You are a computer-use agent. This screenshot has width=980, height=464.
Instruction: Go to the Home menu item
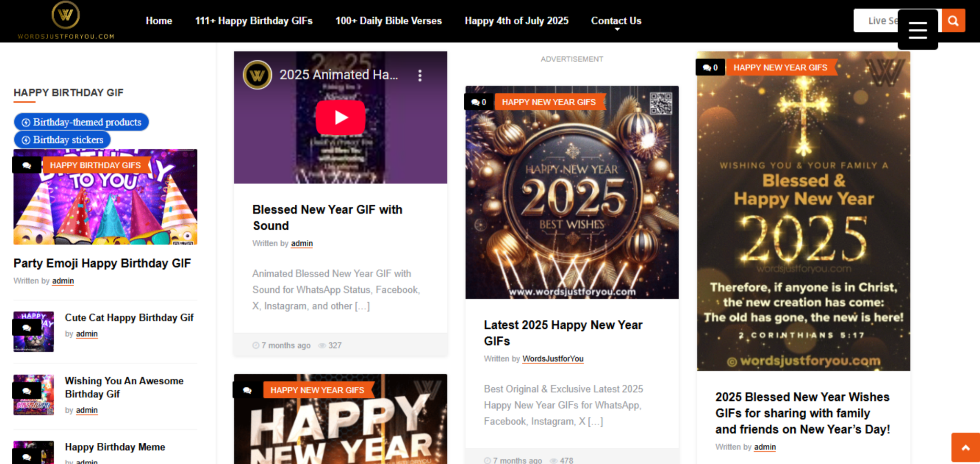point(159,21)
